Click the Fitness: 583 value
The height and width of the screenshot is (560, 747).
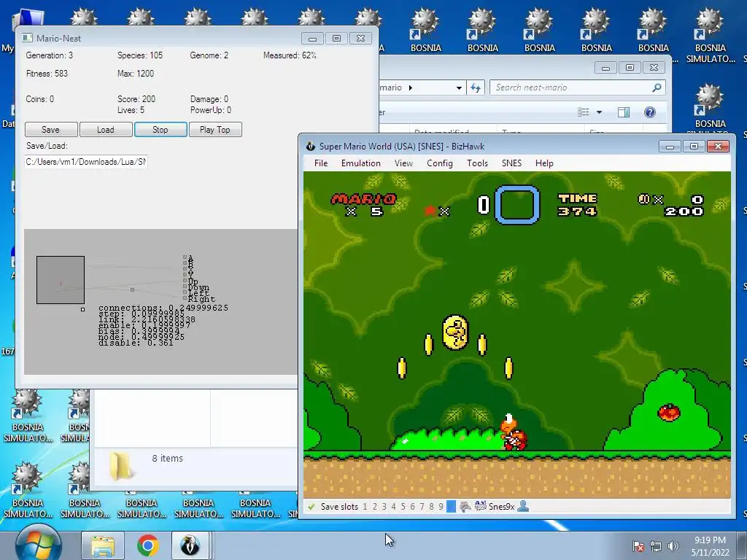[47, 74]
